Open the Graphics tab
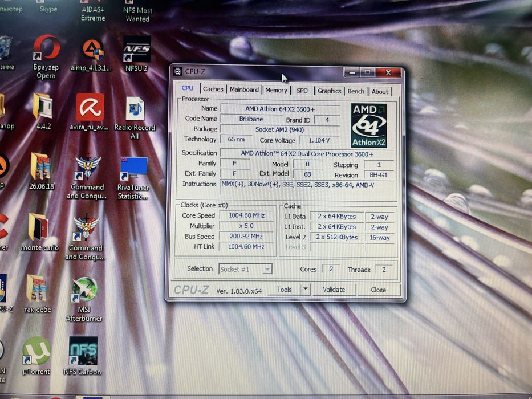Image resolution: width=532 pixels, height=399 pixels. pos(329,91)
